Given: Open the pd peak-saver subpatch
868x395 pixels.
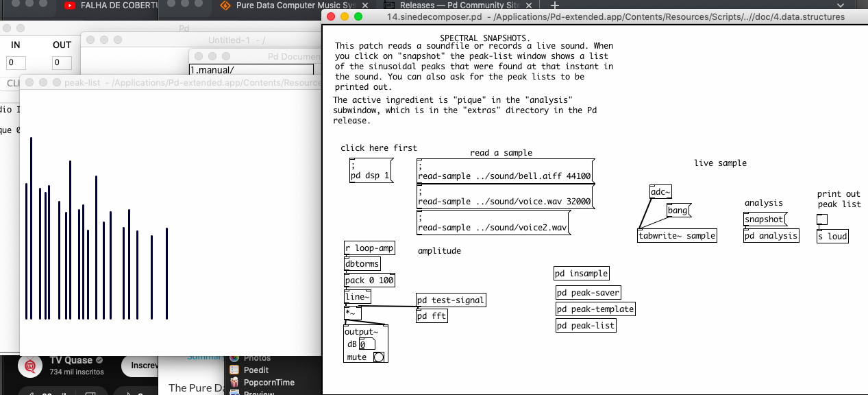Looking at the screenshot, I should click(x=588, y=292).
